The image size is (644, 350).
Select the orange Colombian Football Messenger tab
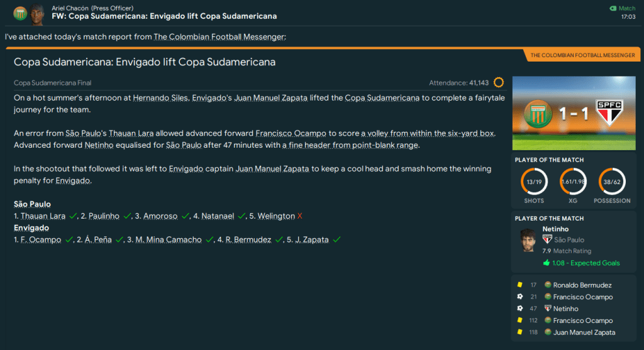coord(582,55)
